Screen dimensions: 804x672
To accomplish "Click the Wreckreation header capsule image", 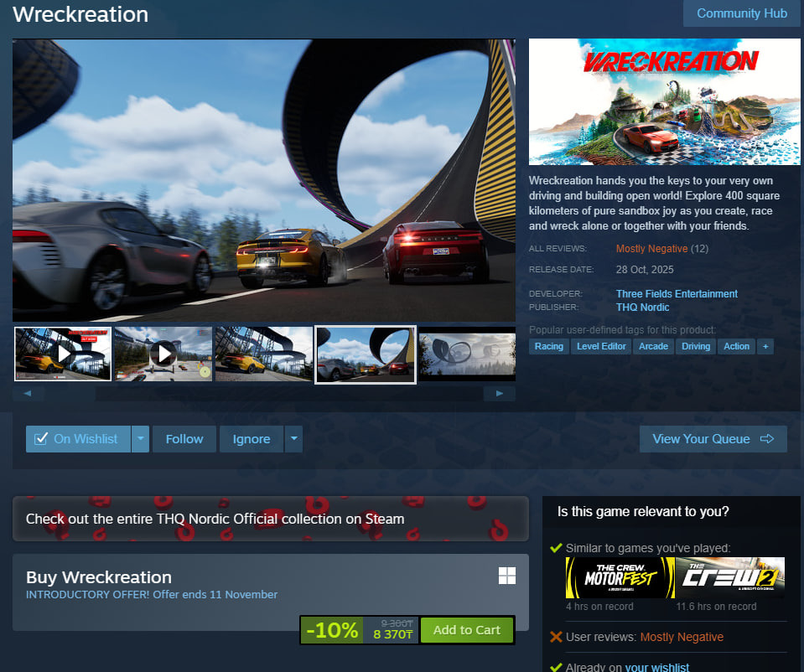I will [665, 102].
